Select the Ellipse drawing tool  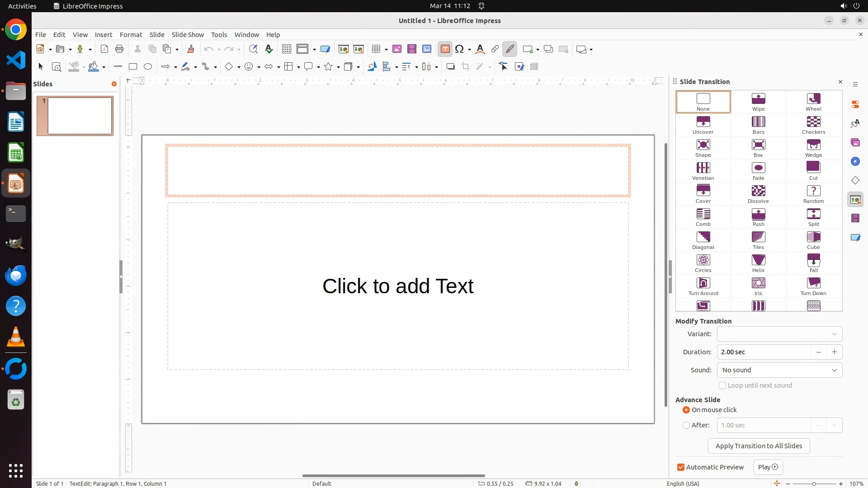(148, 67)
